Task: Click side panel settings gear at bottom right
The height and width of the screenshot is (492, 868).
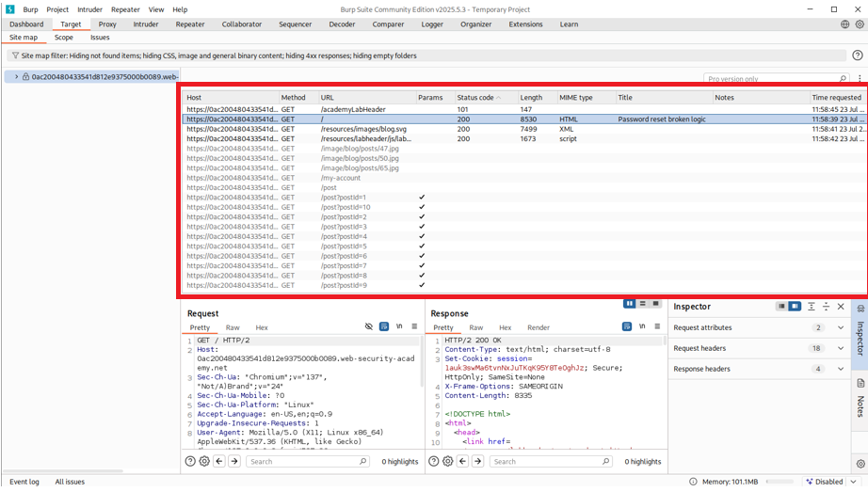Action: pos(860,464)
